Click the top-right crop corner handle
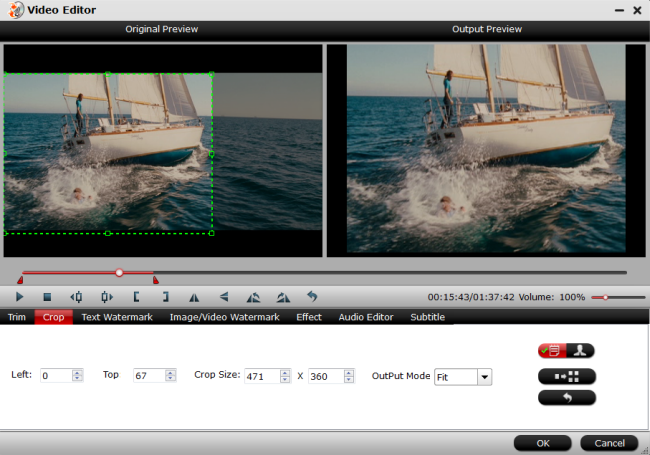Viewport: 650px width, 455px height. [x=212, y=74]
